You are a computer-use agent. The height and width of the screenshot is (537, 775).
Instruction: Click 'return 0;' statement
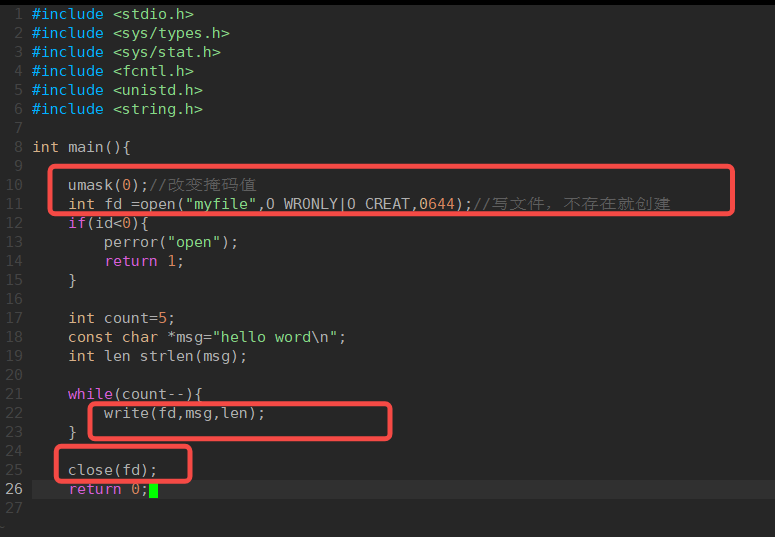tap(108, 489)
